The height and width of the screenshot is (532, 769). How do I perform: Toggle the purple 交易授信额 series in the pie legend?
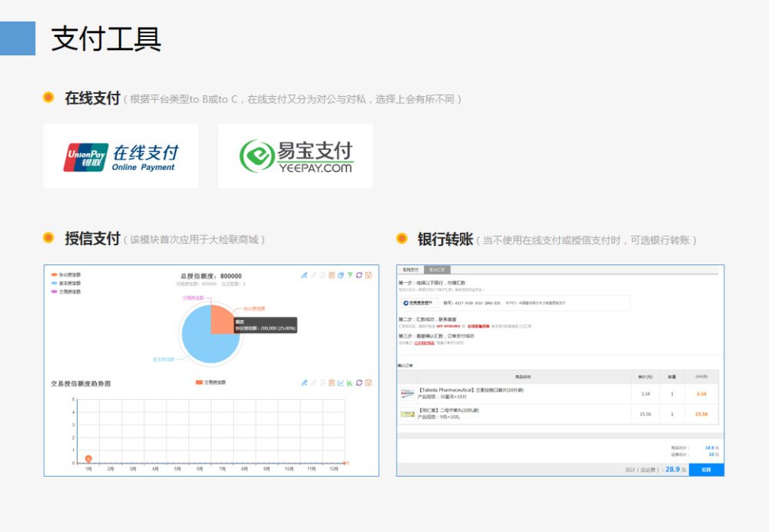pyautogui.click(x=65, y=291)
